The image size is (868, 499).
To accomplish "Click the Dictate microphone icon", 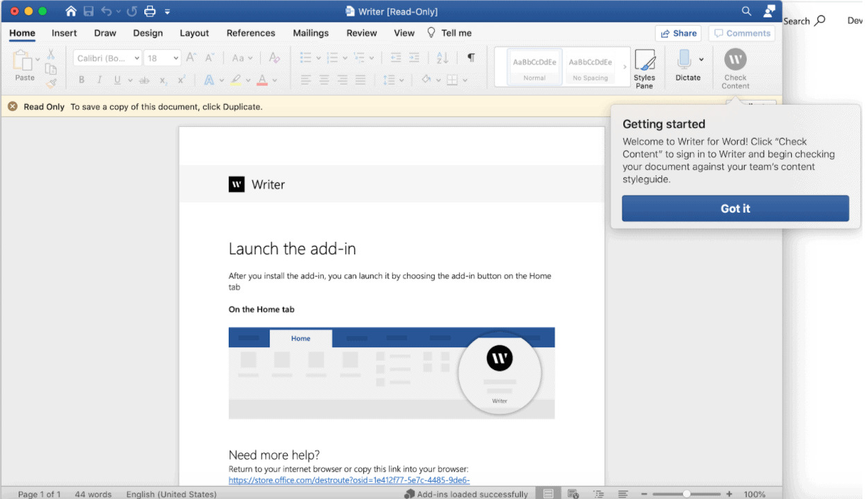I will [x=684, y=59].
